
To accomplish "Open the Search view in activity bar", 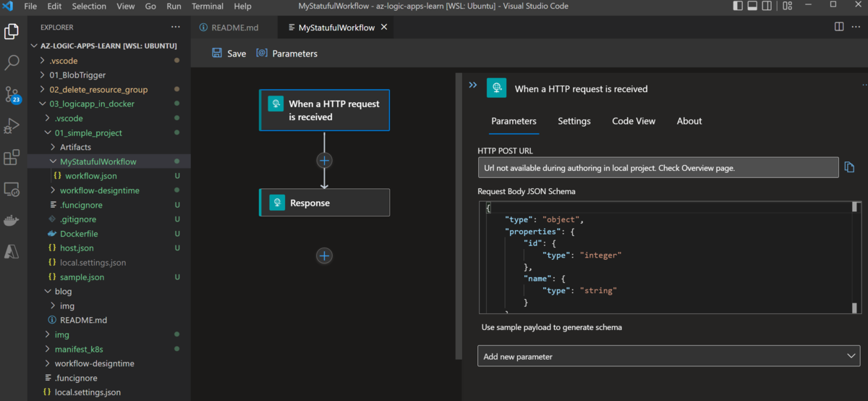I will click(12, 63).
